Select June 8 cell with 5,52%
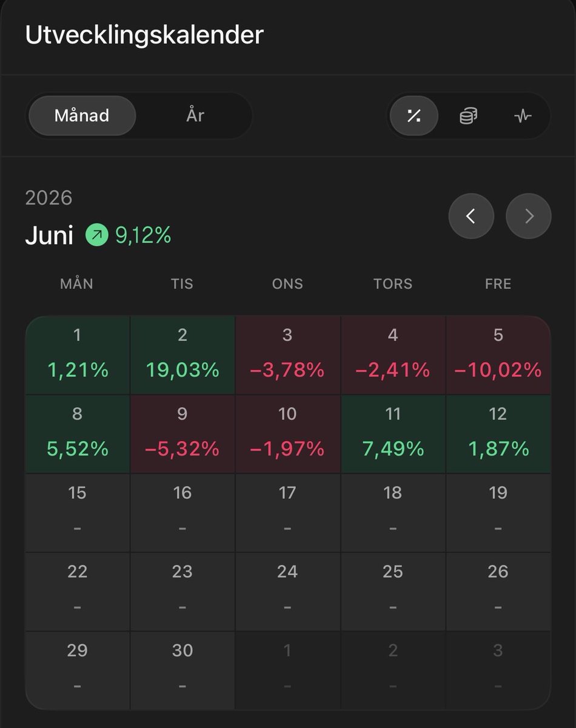576x728 pixels. click(x=78, y=434)
